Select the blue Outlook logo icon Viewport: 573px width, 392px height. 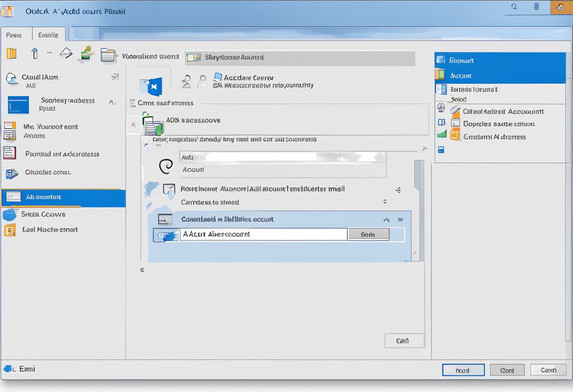[x=151, y=86]
